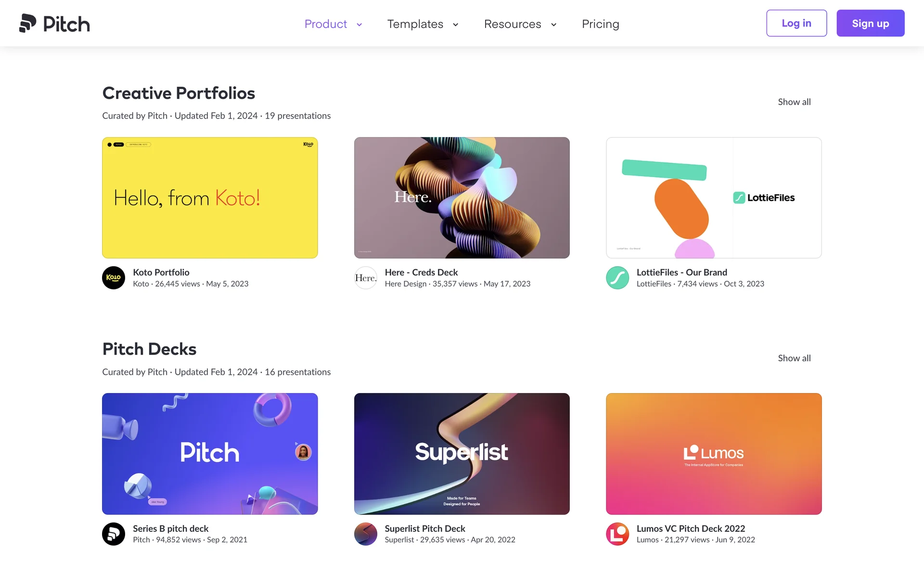
Task: Open the Superlist Pitch Deck thumbnail
Action: coord(462,453)
